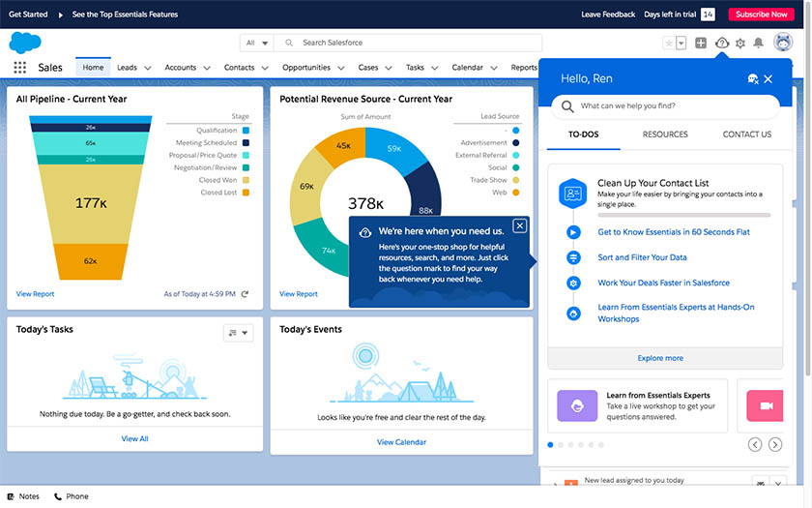This screenshot has height=508, width=812.
Task: Select the first carousel pagination dot
Action: 551,445
